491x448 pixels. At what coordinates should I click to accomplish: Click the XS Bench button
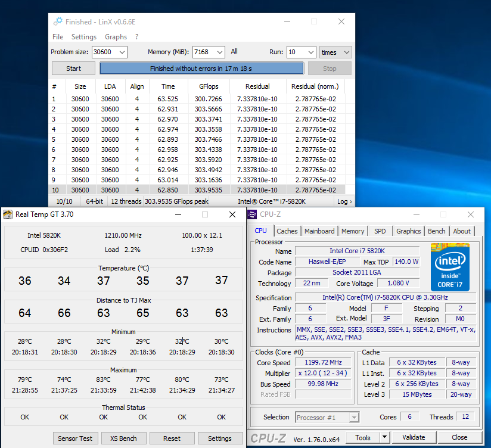123,438
